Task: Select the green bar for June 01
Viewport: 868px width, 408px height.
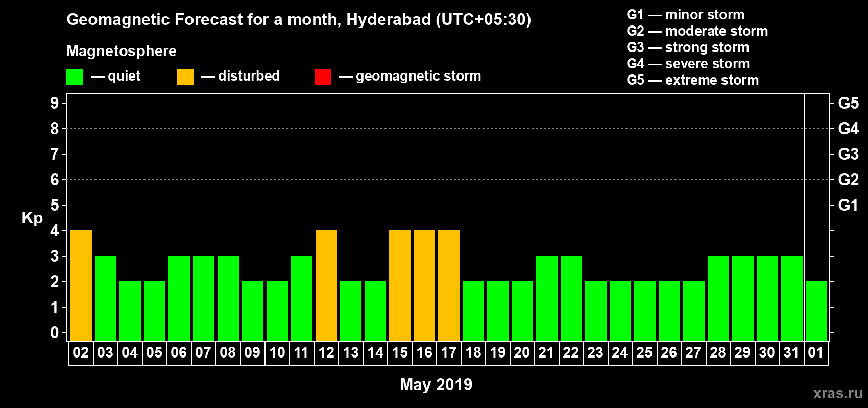Action: [816, 311]
